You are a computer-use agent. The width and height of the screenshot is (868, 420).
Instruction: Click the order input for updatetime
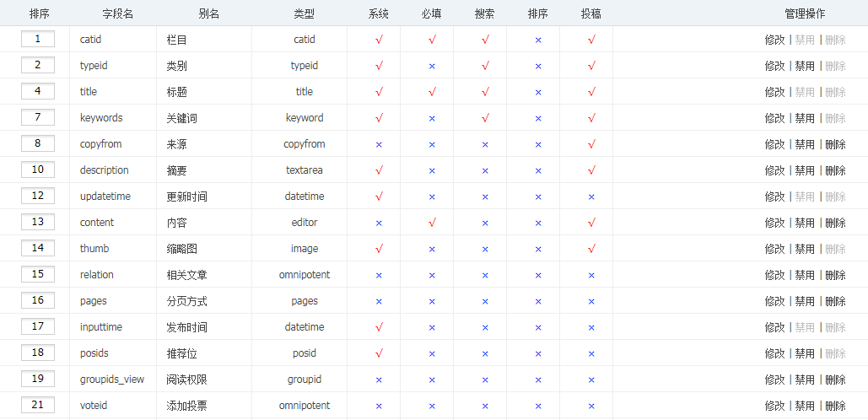[x=38, y=196]
